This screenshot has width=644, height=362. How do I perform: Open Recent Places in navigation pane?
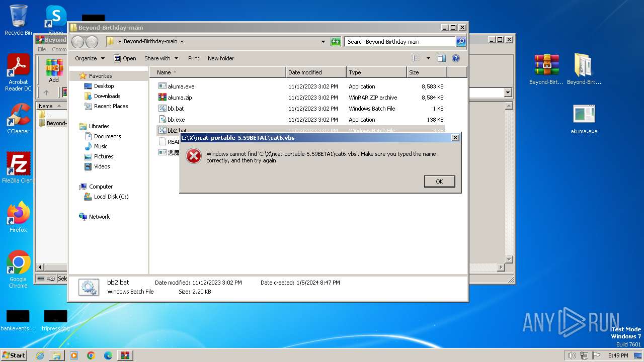pyautogui.click(x=111, y=106)
